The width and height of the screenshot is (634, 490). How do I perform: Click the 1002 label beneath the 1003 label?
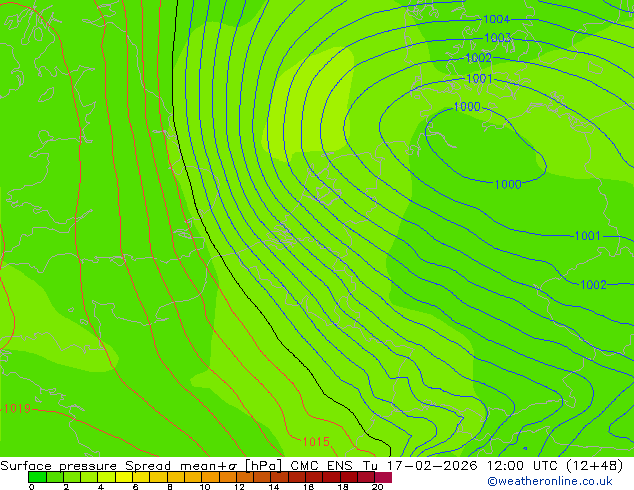coord(479,58)
